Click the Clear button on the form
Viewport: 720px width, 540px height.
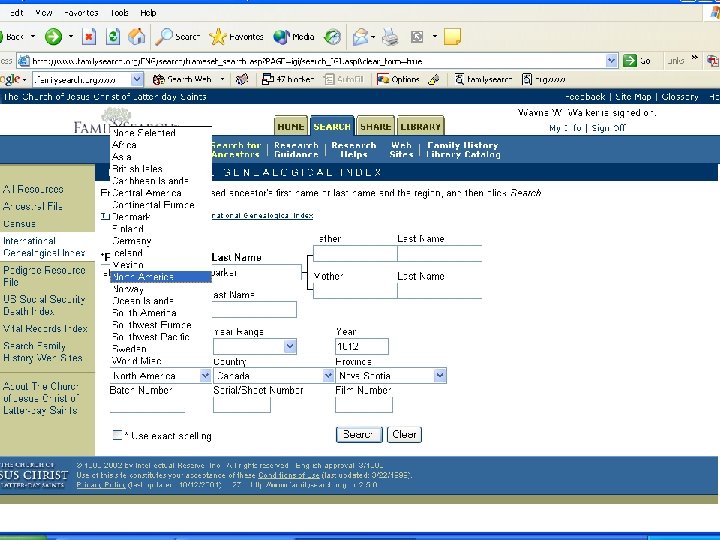click(x=404, y=434)
